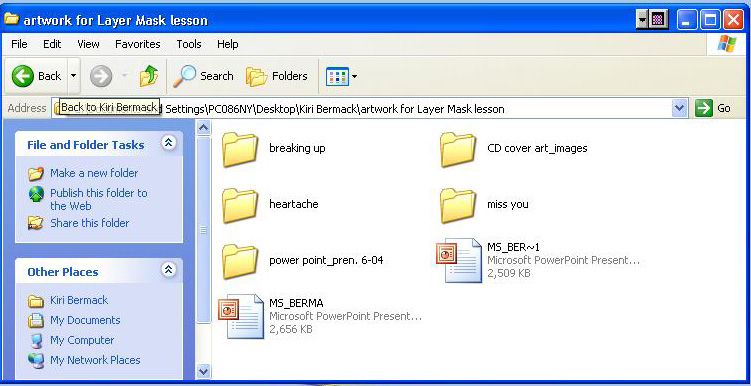
Task: Click the task pane scrollbar thumb
Action: tap(204, 230)
